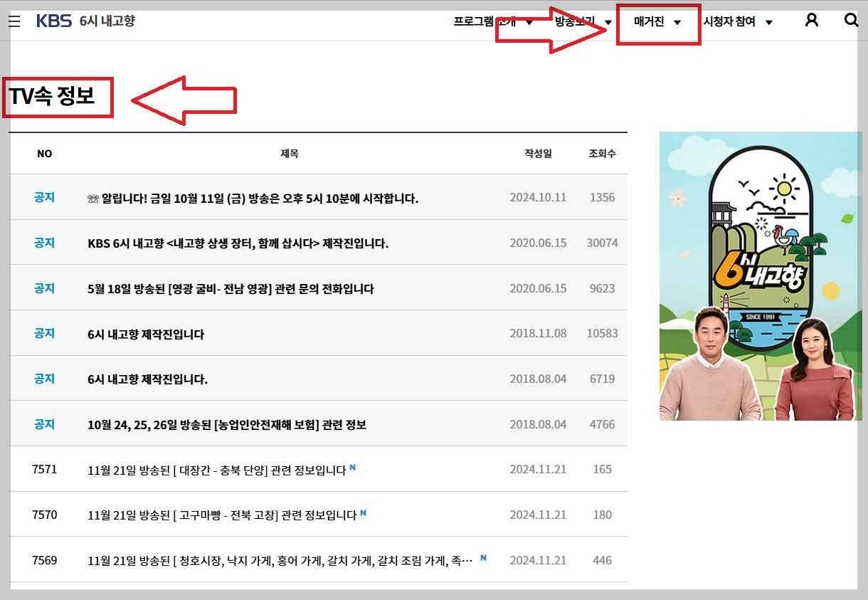The image size is (868, 600).
Task: Open the 시청자 참여 menu item
Action: [x=729, y=21]
